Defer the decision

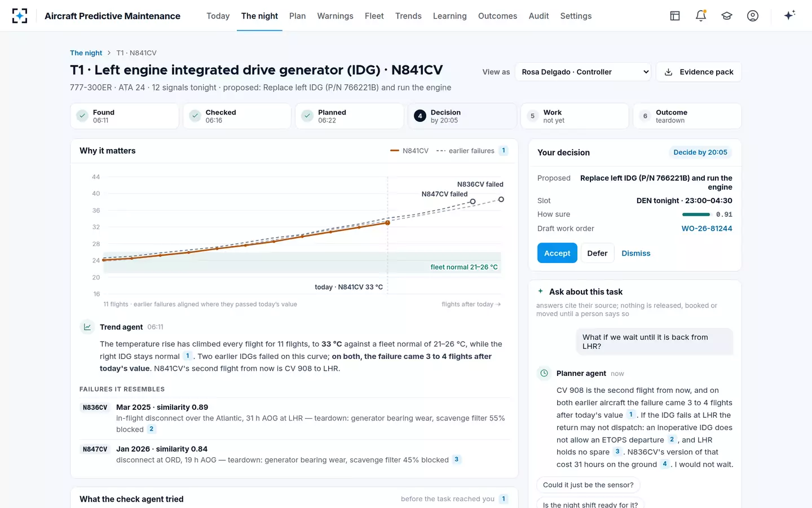pos(597,253)
